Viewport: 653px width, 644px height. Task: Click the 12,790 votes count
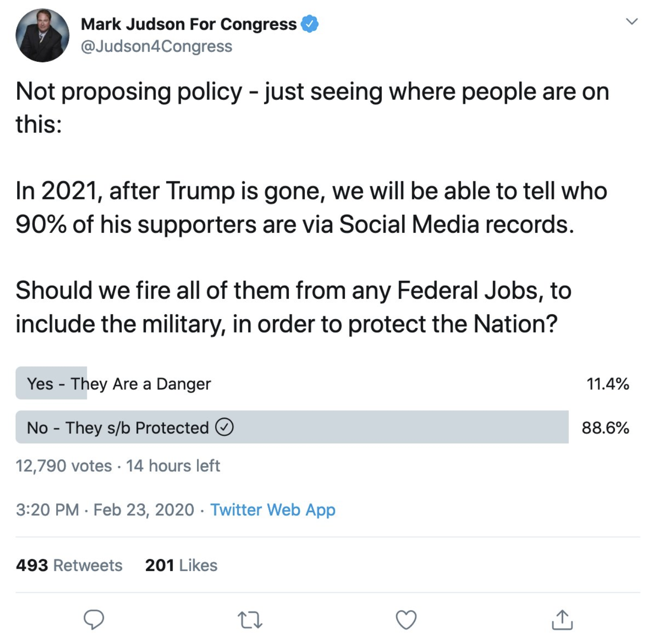(x=64, y=466)
